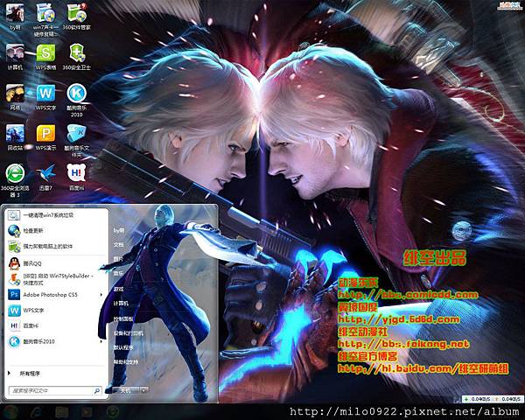Image resolution: width=525 pixels, height=420 pixels.
Task: Open shutdown options arrow beside 关机
Action: (x=144, y=390)
